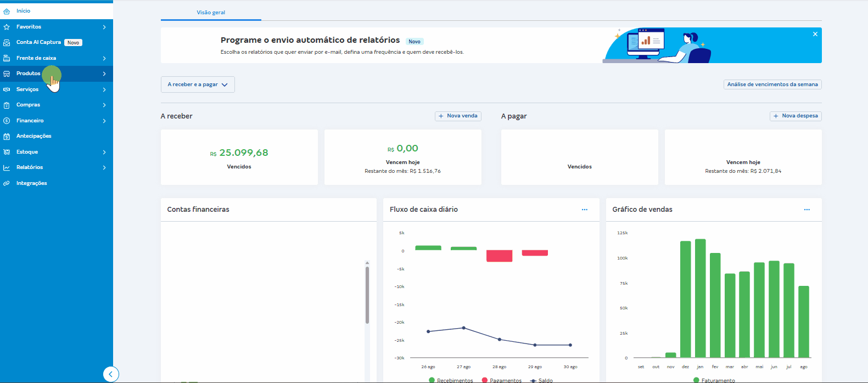The width and height of the screenshot is (868, 383).
Task: Open the 'A receber e a pagar' dropdown
Action: point(198,85)
